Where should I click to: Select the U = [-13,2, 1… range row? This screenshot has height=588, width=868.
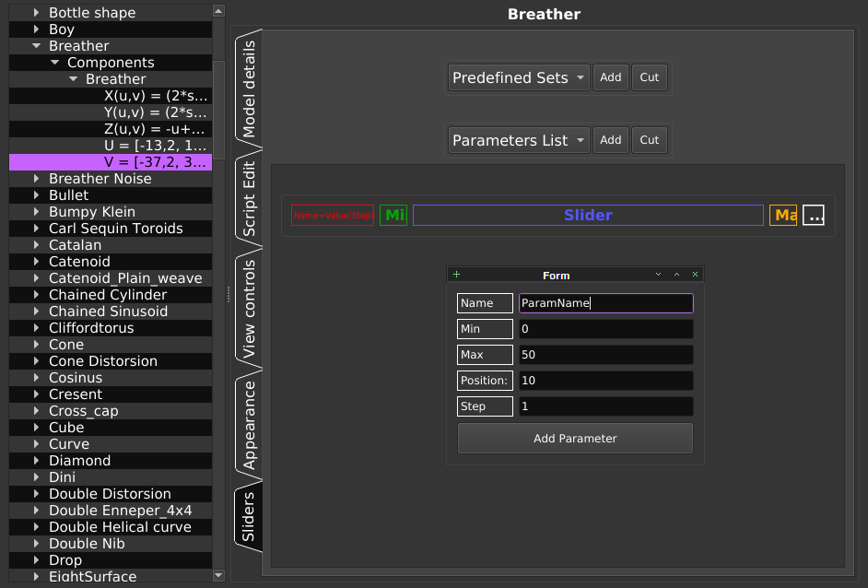pos(111,146)
